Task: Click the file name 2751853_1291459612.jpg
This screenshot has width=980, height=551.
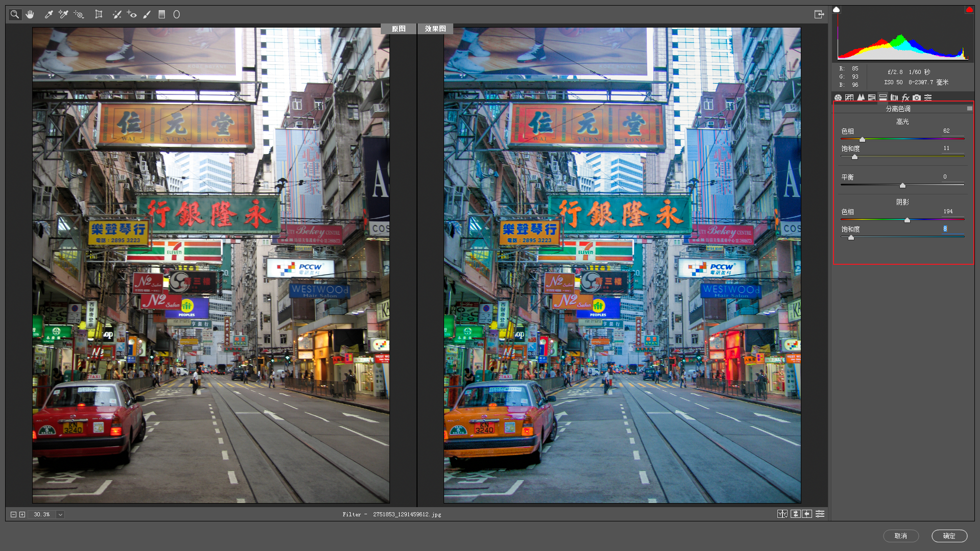Action: click(x=407, y=514)
